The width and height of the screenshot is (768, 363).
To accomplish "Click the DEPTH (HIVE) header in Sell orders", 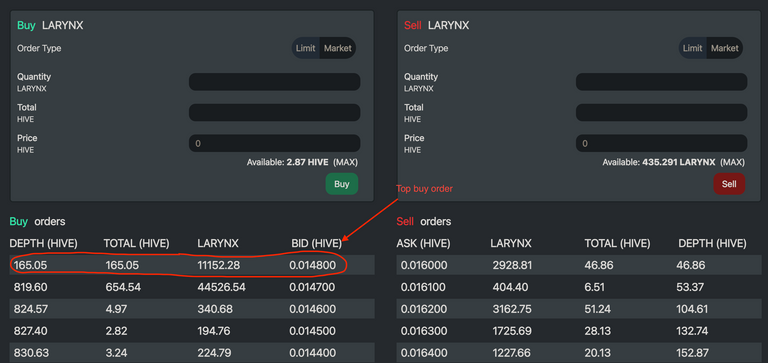I will point(712,243).
